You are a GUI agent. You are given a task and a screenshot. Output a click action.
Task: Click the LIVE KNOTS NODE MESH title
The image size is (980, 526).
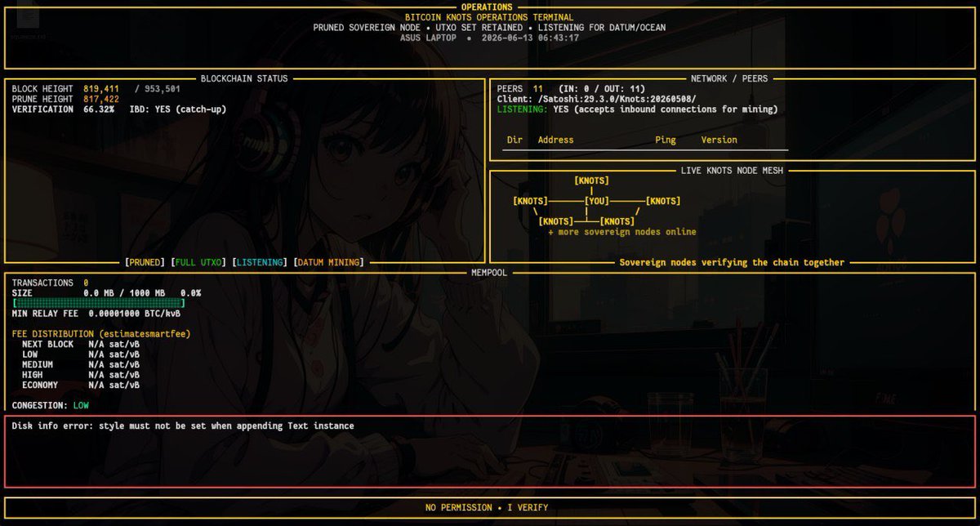pyautogui.click(x=732, y=171)
